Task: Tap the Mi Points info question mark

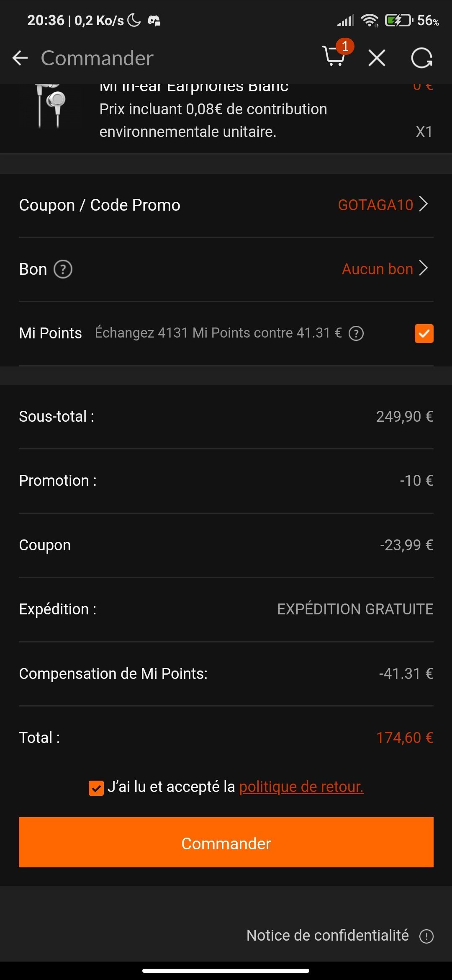Action: (x=356, y=333)
